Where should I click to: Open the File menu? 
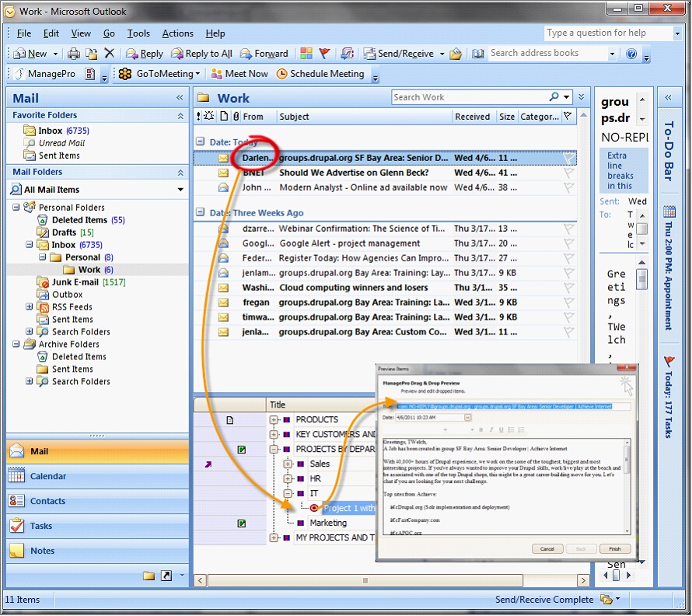[24, 33]
